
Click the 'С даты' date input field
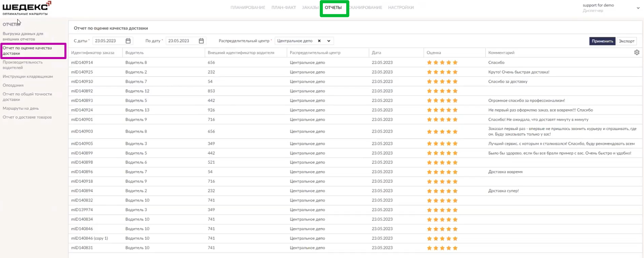click(x=108, y=41)
